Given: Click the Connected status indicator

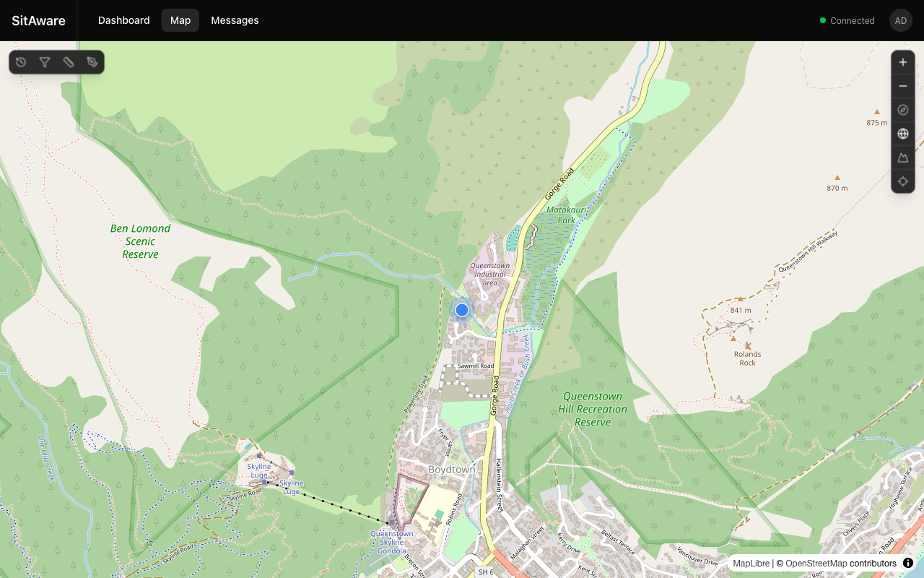Looking at the screenshot, I should click(x=847, y=20).
